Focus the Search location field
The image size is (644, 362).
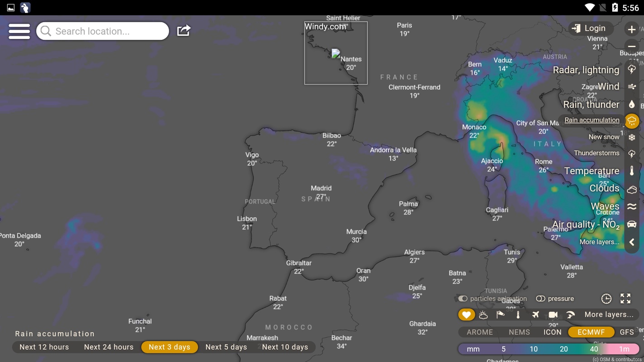tap(103, 31)
